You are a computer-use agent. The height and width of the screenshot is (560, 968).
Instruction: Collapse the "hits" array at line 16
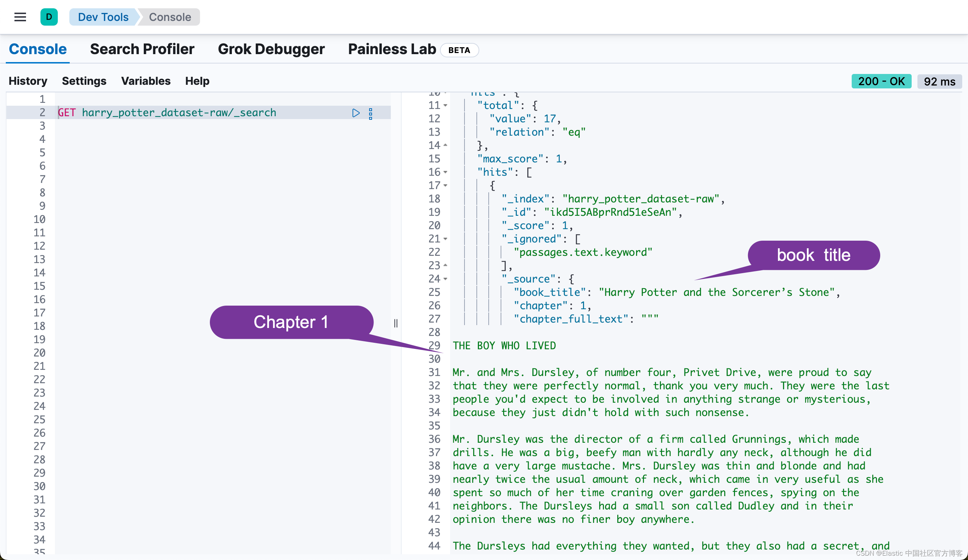pyautogui.click(x=445, y=172)
